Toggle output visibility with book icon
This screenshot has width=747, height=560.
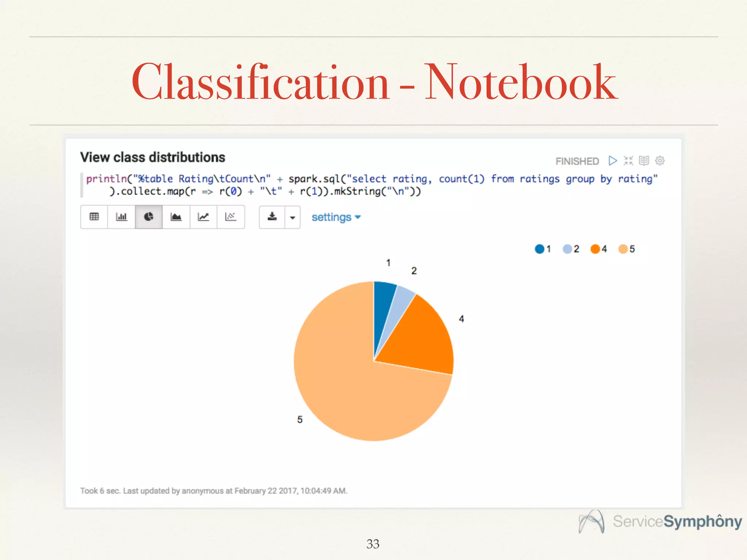pos(644,161)
